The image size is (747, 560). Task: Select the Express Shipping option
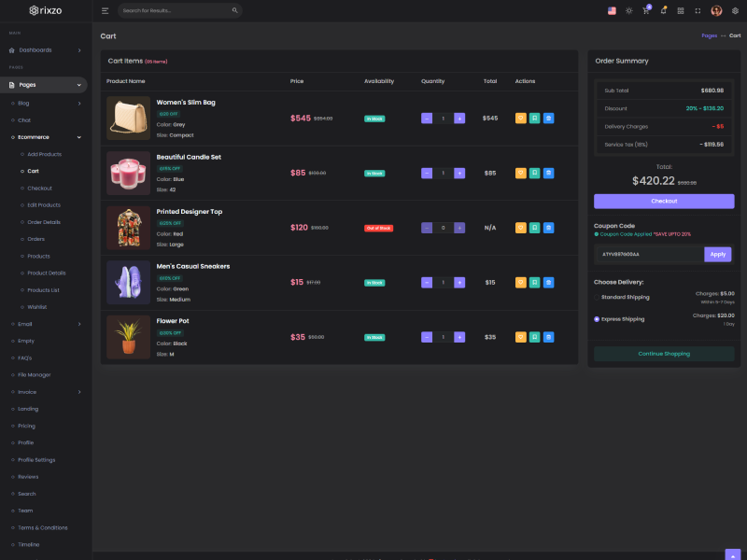tap(598, 319)
